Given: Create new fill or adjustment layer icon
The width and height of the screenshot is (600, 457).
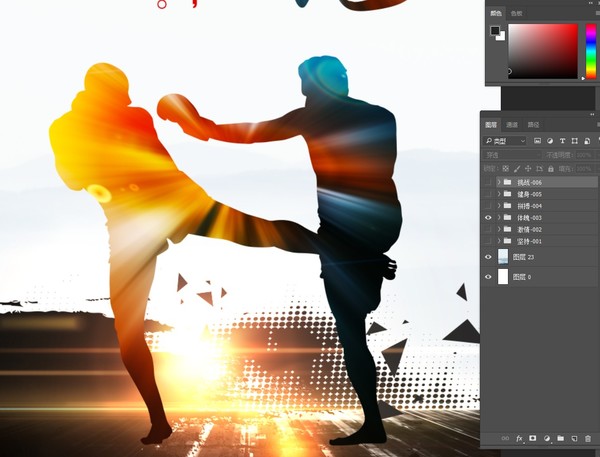Looking at the screenshot, I should tap(547, 438).
